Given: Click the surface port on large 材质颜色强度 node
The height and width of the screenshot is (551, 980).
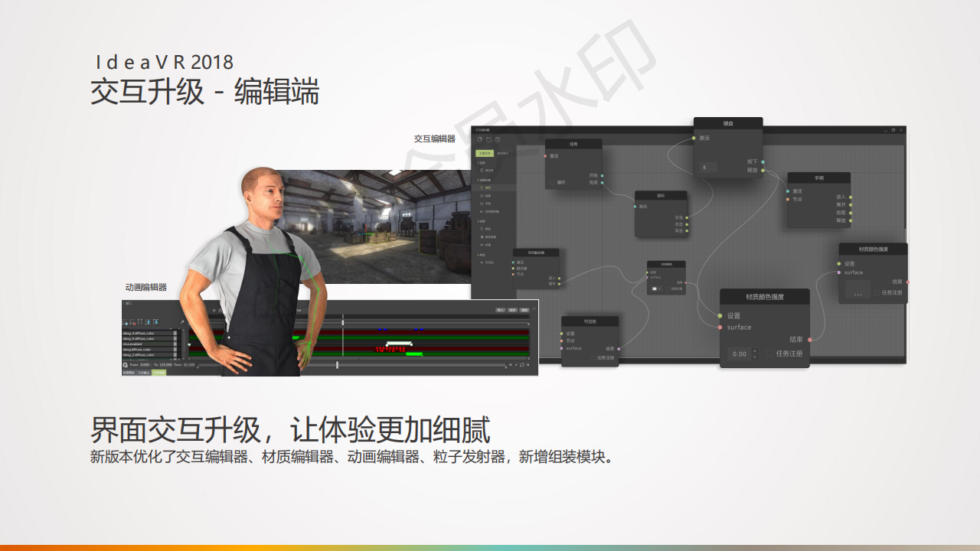Looking at the screenshot, I should click(x=720, y=327).
